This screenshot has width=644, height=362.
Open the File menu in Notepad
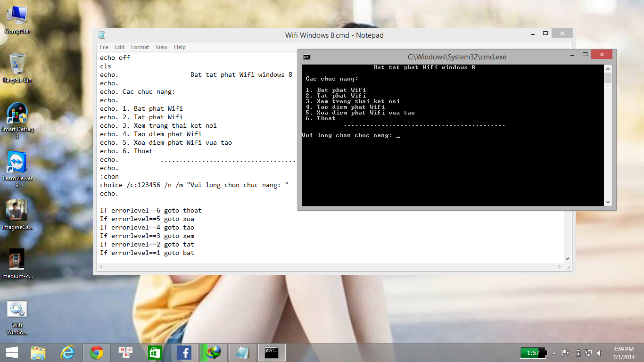104,47
